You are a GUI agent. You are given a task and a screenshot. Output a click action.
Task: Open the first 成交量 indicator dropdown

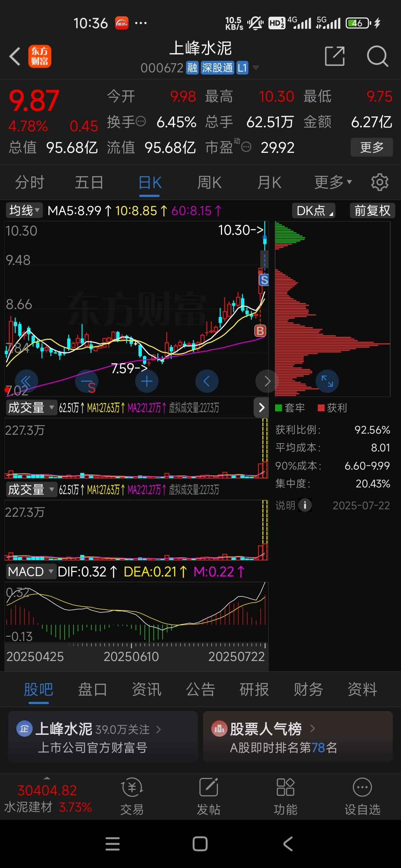[31, 407]
